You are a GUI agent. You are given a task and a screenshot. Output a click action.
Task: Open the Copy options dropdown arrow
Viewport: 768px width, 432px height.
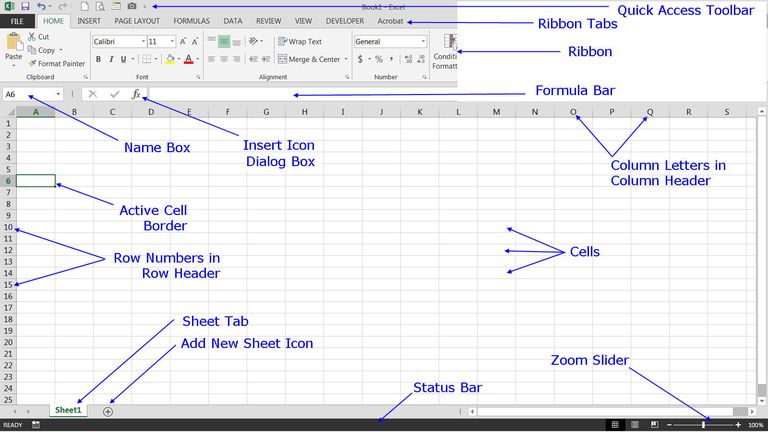[x=61, y=50]
